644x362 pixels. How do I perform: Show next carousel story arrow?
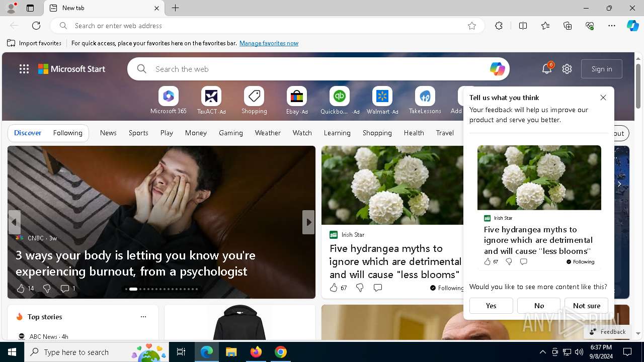(308, 222)
